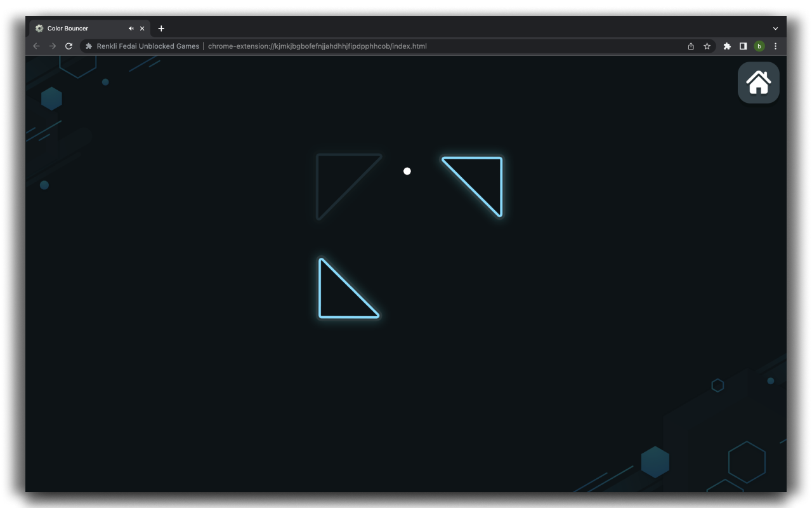
Task: Open the game's home button
Action: pos(758,83)
